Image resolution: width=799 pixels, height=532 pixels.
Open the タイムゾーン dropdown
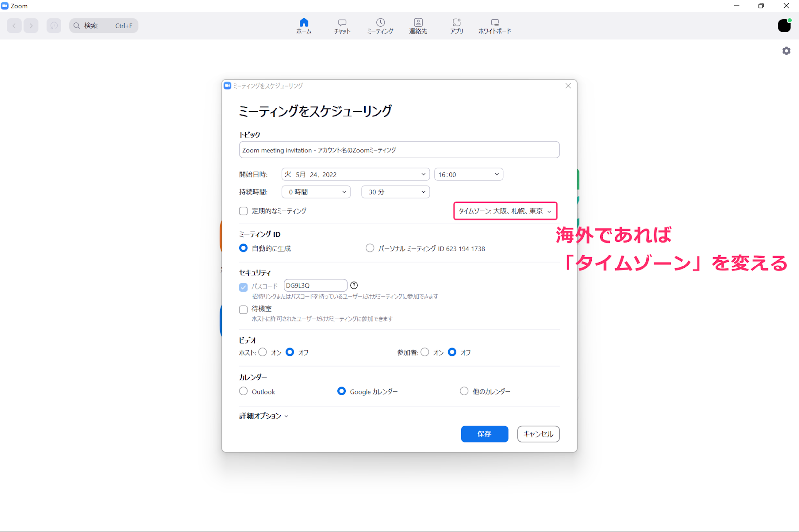pyautogui.click(x=505, y=211)
